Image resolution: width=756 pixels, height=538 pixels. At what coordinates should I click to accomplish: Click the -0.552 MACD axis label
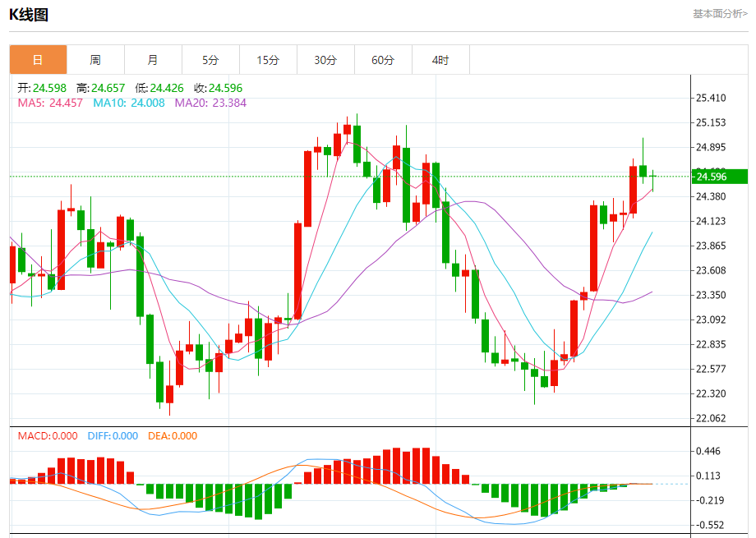click(x=708, y=525)
